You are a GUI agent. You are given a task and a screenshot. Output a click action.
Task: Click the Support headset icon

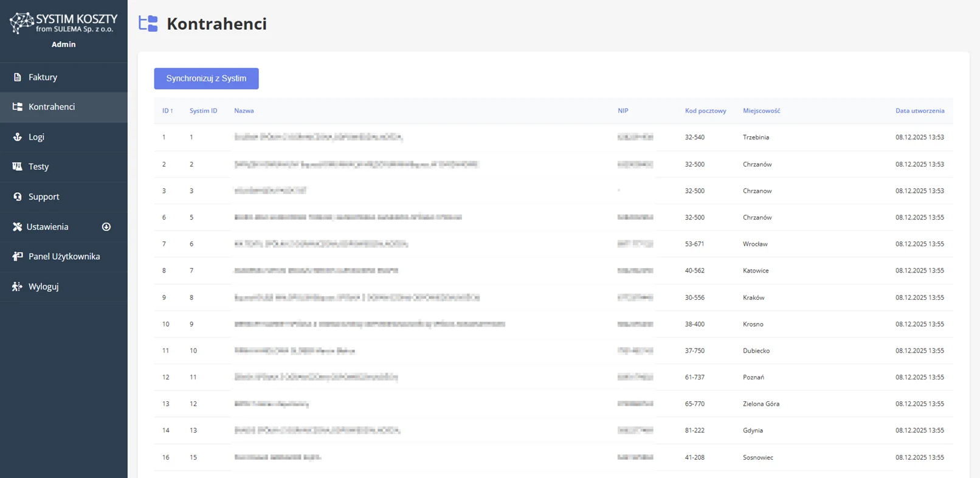point(17,196)
